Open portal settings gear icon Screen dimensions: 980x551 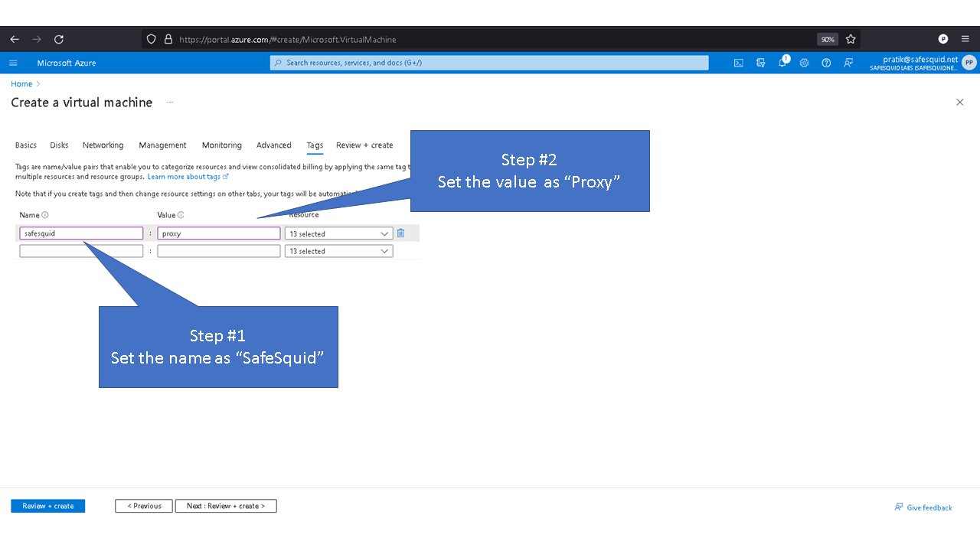[x=804, y=63]
